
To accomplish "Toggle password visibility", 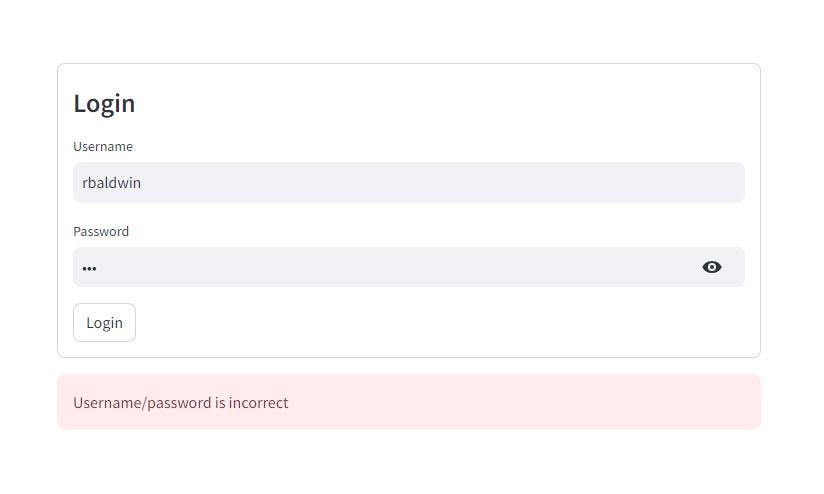I will (x=712, y=267).
